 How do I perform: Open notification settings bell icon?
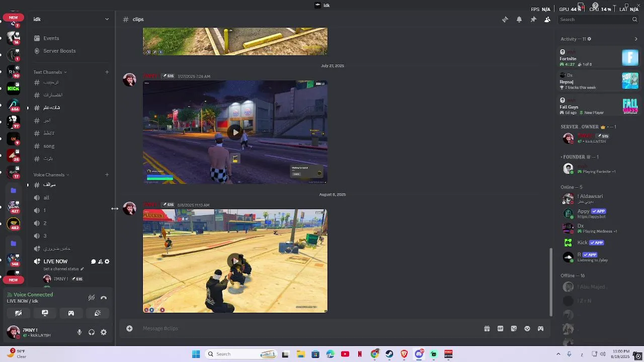coord(519,20)
